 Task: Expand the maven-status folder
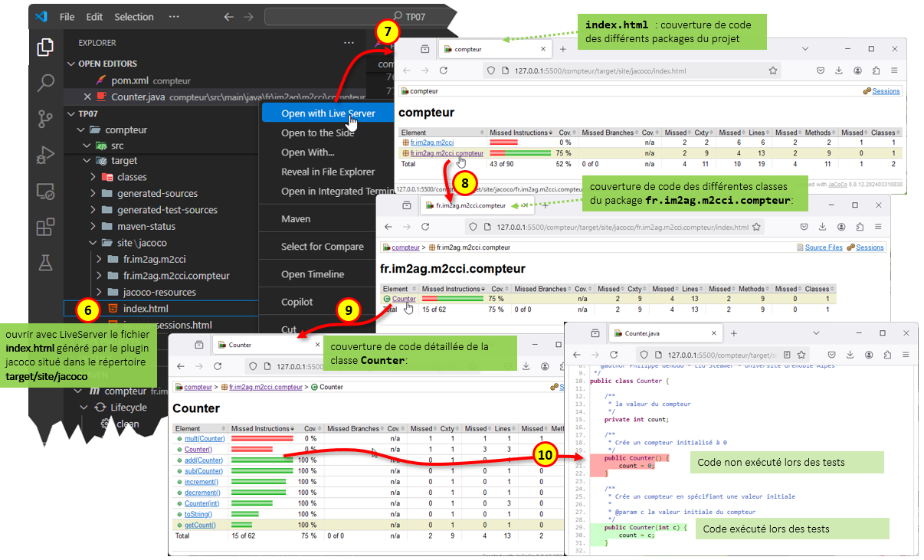[x=146, y=227]
